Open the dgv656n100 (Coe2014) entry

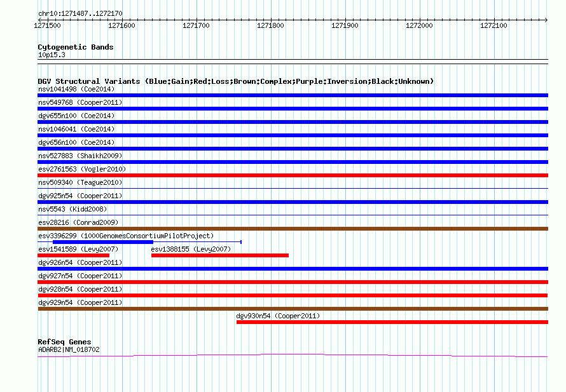(x=76, y=142)
